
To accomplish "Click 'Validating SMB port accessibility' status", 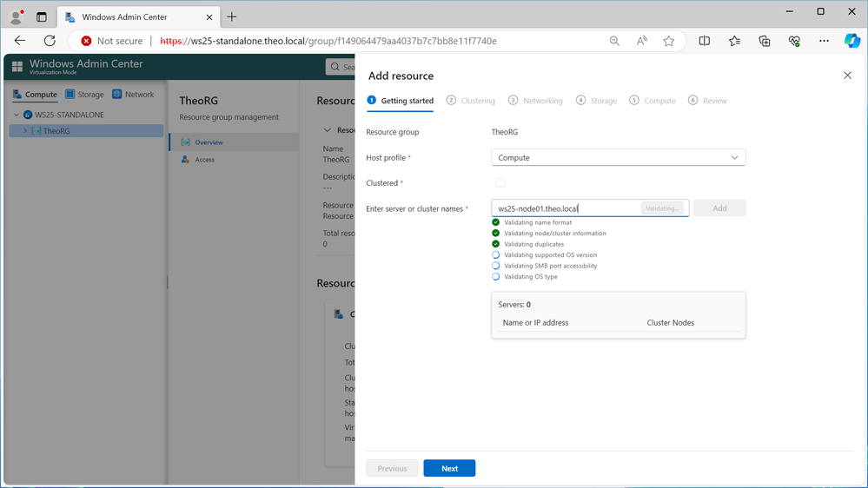I will click(550, 266).
